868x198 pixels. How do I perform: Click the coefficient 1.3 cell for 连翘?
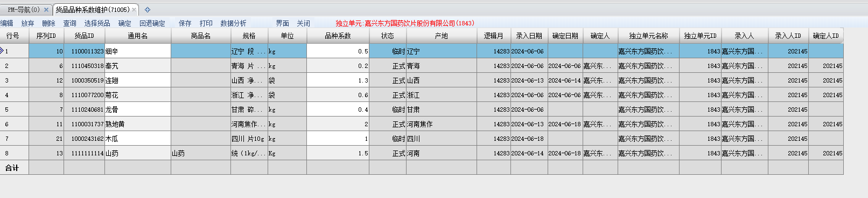coord(338,80)
